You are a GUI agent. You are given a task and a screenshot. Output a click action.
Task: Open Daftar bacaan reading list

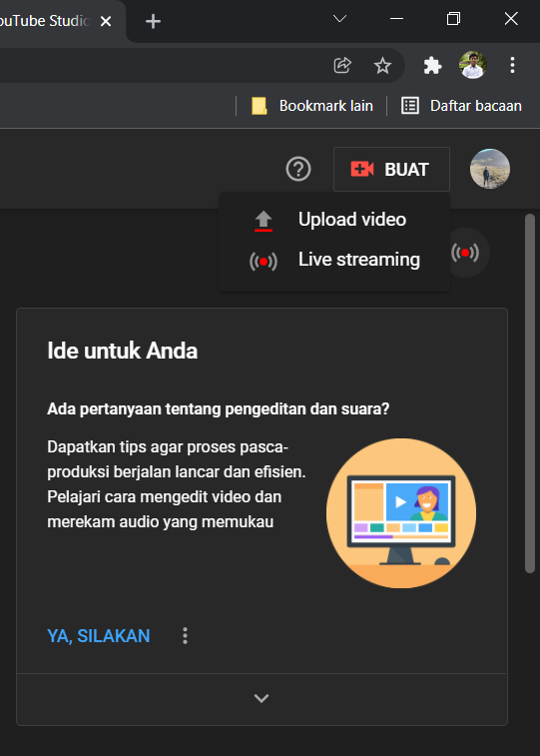461,106
